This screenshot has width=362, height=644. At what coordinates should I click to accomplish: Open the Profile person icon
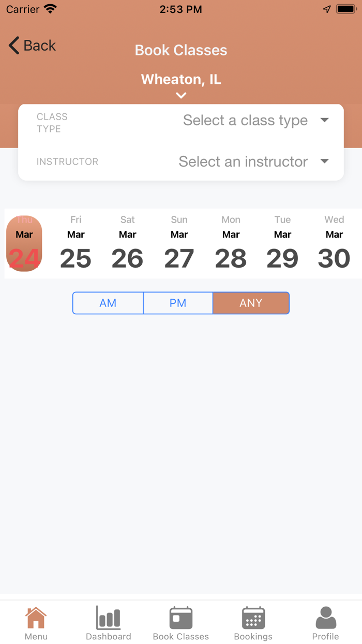[325, 616]
